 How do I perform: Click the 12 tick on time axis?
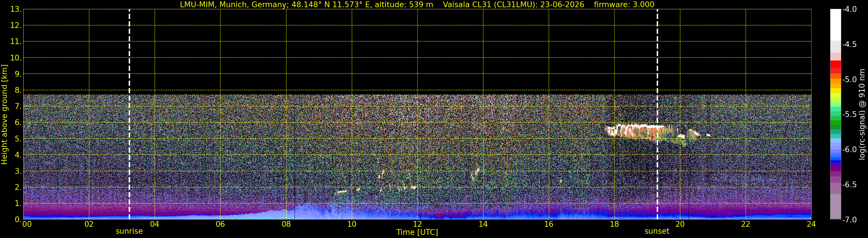coord(417,224)
